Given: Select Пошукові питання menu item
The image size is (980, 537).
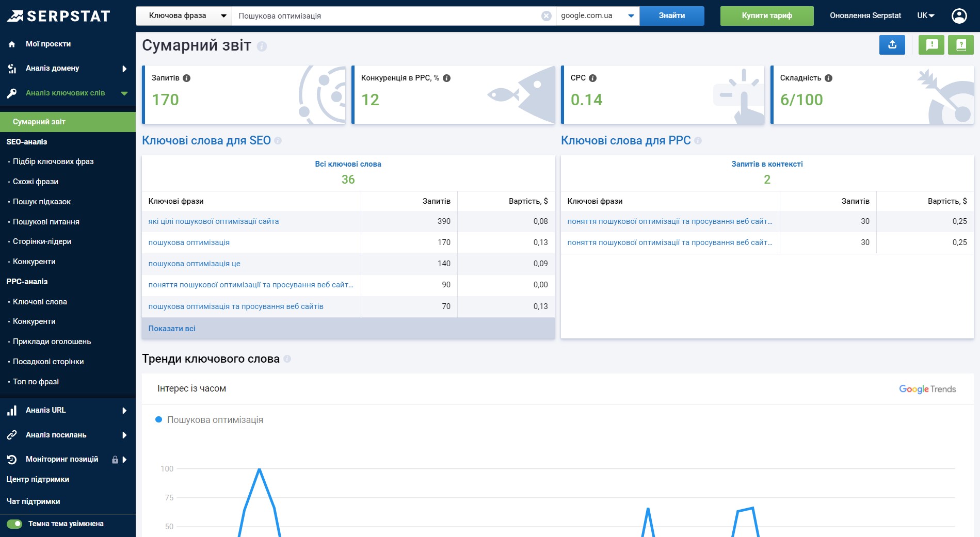Looking at the screenshot, I should (46, 222).
